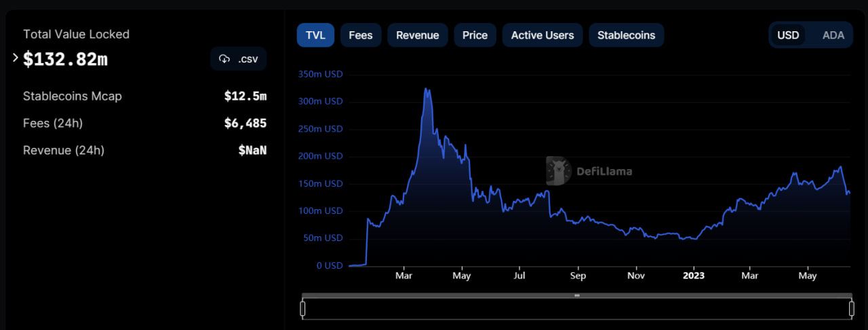Click the 2023 label on time axis
The height and width of the screenshot is (330, 868).
694,276
